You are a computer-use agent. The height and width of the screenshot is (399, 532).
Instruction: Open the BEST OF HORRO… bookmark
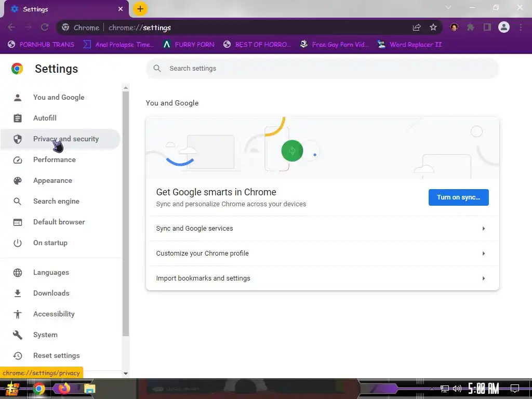pyautogui.click(x=257, y=45)
